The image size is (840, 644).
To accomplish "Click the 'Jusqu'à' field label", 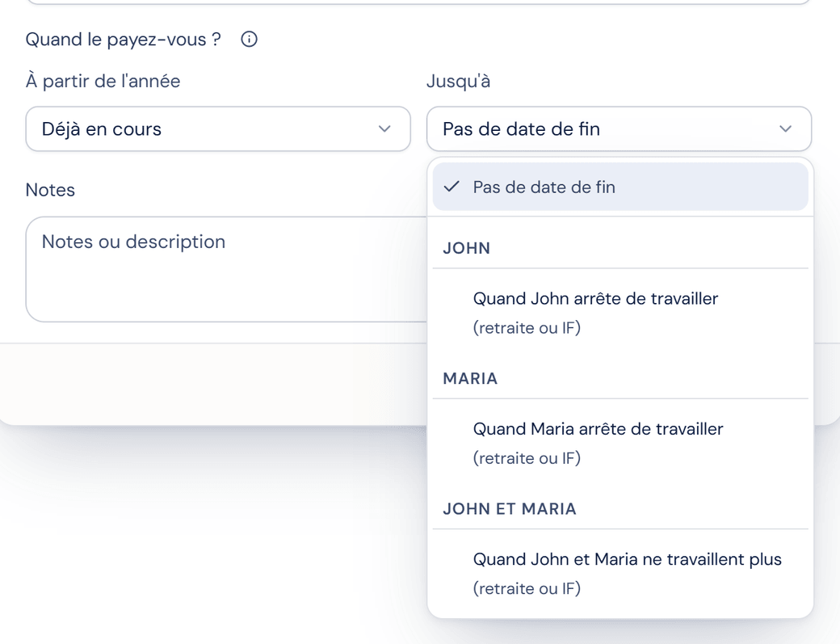I will pyautogui.click(x=458, y=81).
